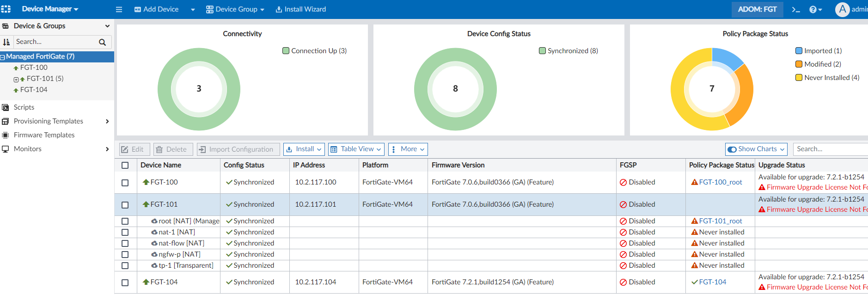Click the sort devices icon beside search
This screenshot has width=868, height=295.
click(6, 42)
